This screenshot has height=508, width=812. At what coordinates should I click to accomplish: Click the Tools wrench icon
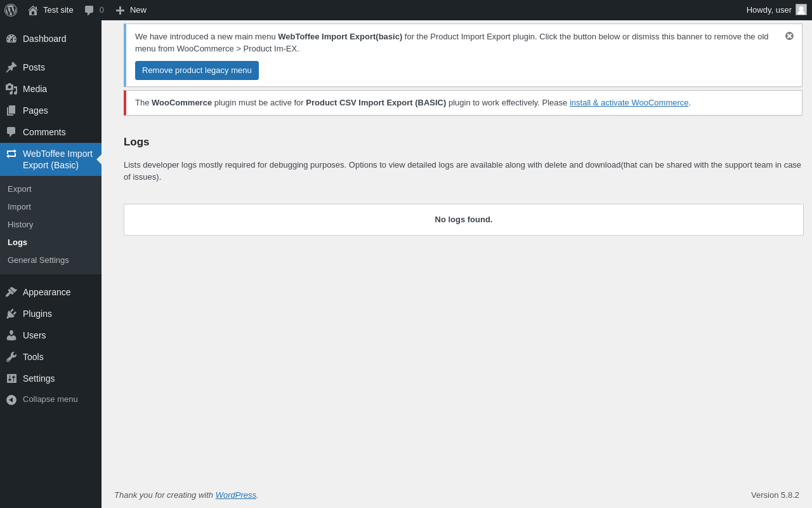(11, 357)
